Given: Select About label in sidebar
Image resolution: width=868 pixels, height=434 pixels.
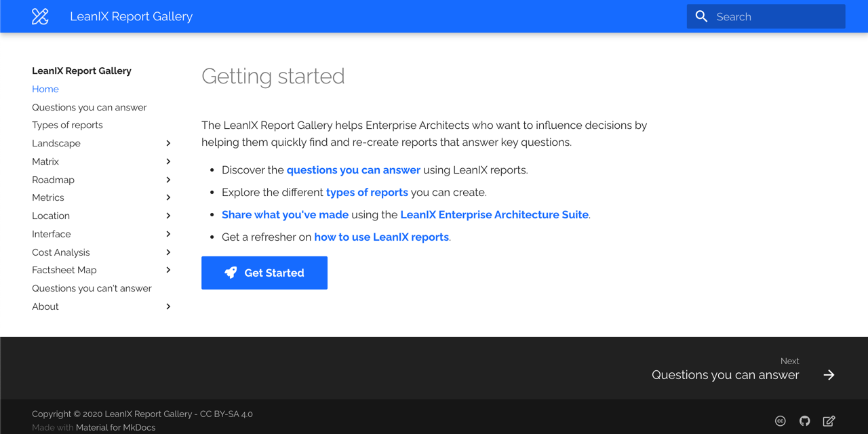Looking at the screenshot, I should tap(45, 307).
